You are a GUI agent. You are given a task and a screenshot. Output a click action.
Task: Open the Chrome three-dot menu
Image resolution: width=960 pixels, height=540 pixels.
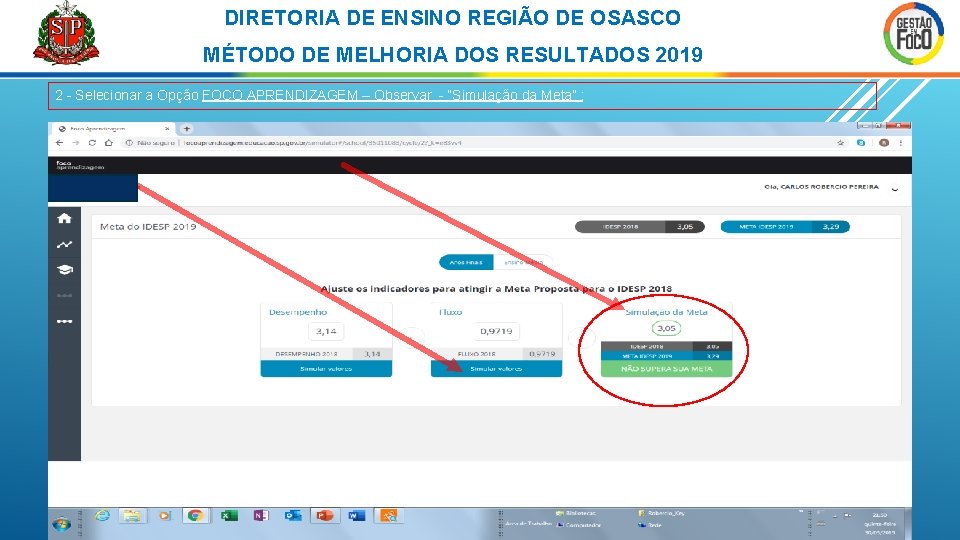901,143
